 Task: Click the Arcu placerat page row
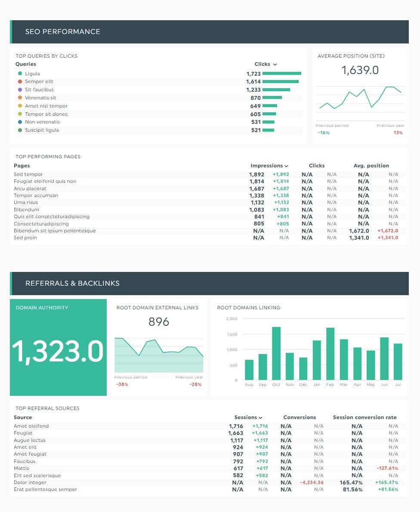[209, 188]
